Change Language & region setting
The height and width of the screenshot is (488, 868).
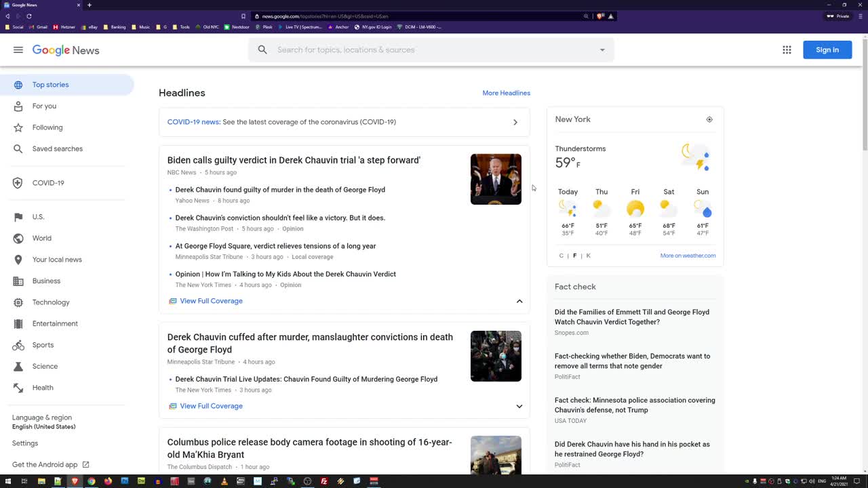[44, 422]
